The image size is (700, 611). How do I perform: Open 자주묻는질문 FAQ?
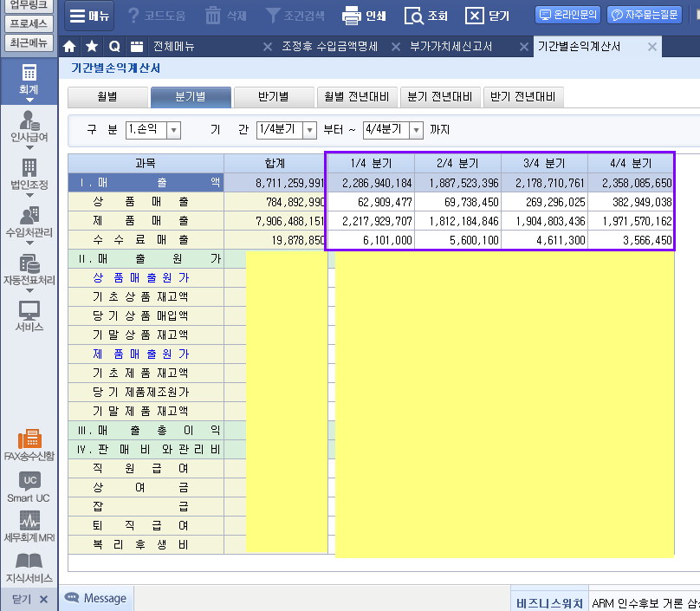coord(645,15)
